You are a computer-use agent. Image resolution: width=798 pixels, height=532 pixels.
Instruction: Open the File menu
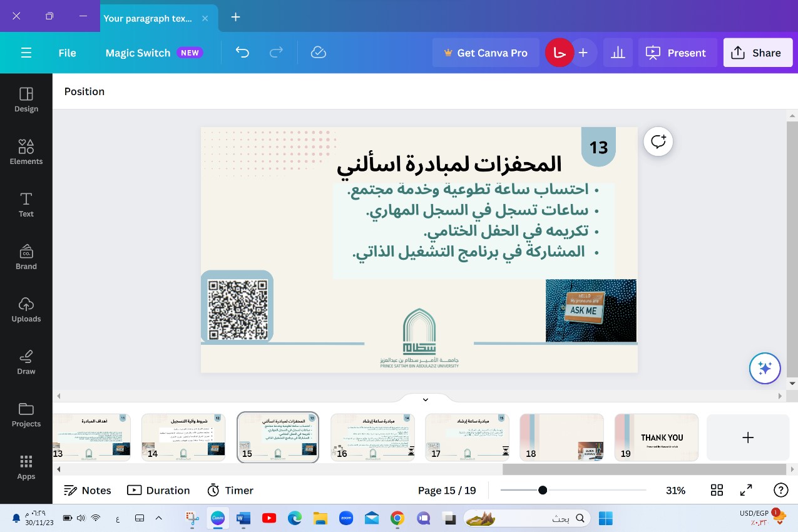point(67,53)
